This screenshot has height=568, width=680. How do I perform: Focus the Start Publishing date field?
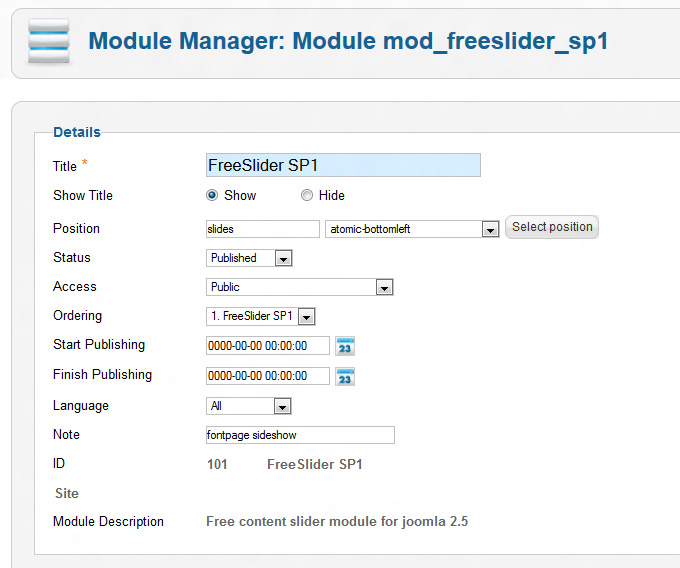(267, 346)
